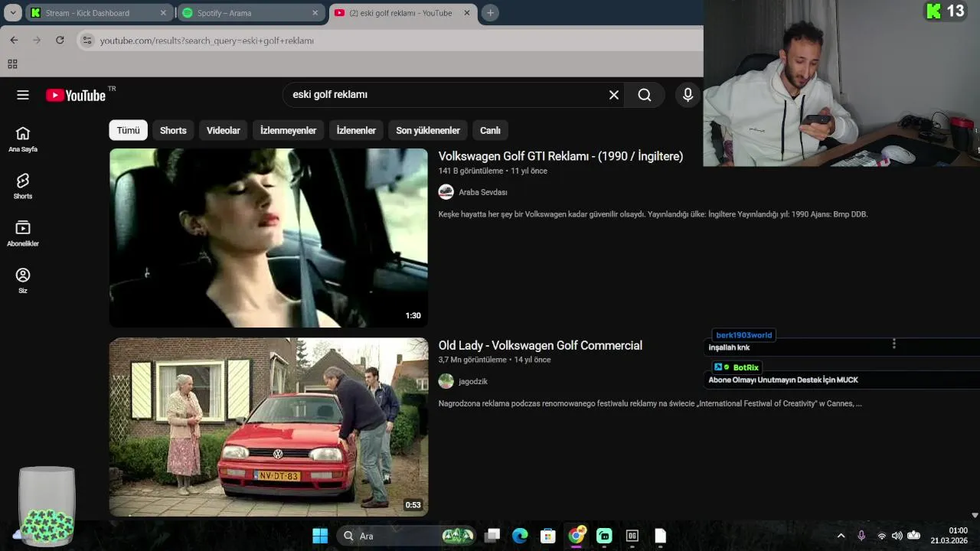Switch to Chrome in the taskbar

[576, 535]
